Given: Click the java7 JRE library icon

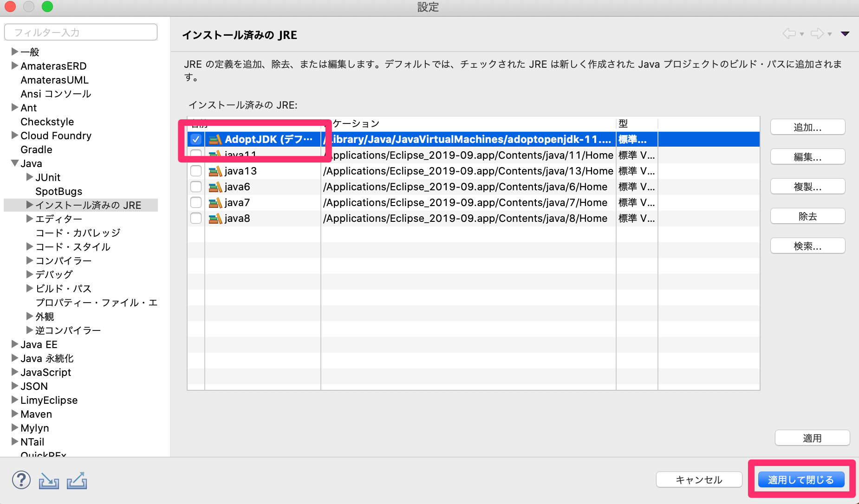Looking at the screenshot, I should tap(215, 203).
